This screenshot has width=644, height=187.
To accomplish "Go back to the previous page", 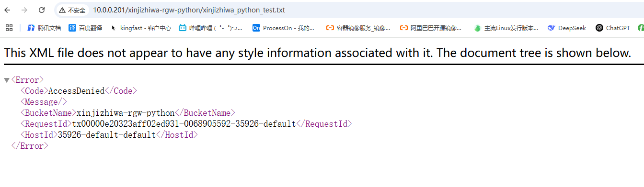I will click(7, 10).
